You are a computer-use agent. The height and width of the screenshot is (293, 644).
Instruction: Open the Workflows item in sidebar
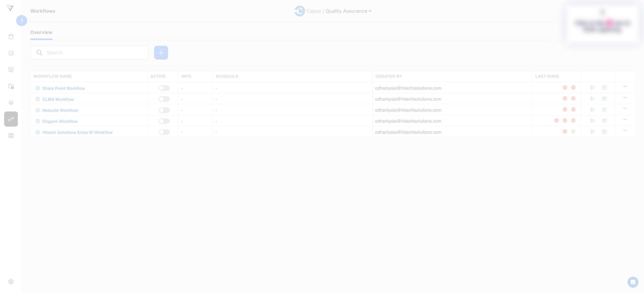pyautogui.click(x=11, y=119)
